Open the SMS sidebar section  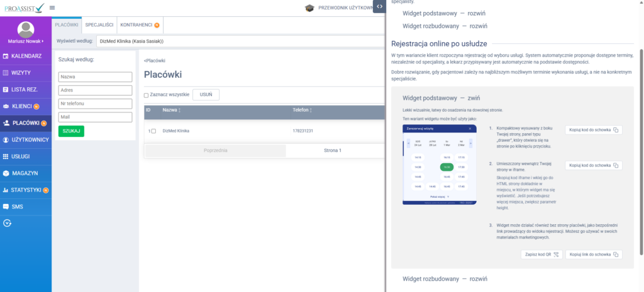[x=17, y=206]
